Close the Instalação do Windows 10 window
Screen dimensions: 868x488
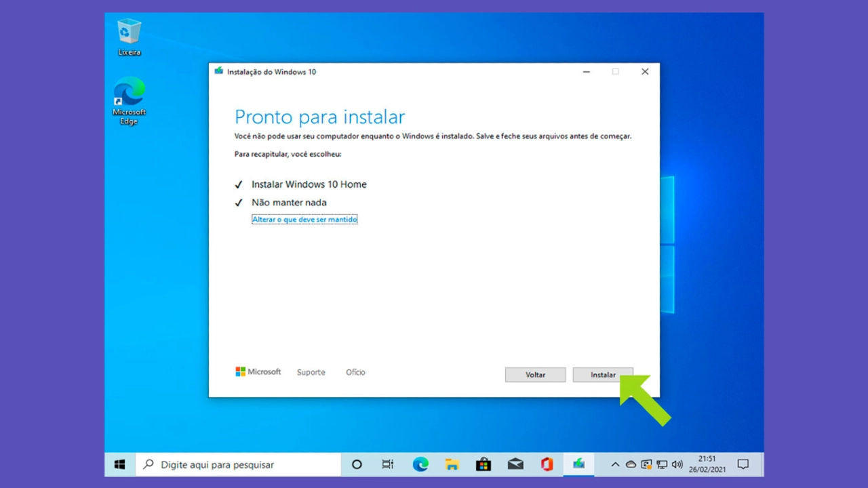pos(645,71)
